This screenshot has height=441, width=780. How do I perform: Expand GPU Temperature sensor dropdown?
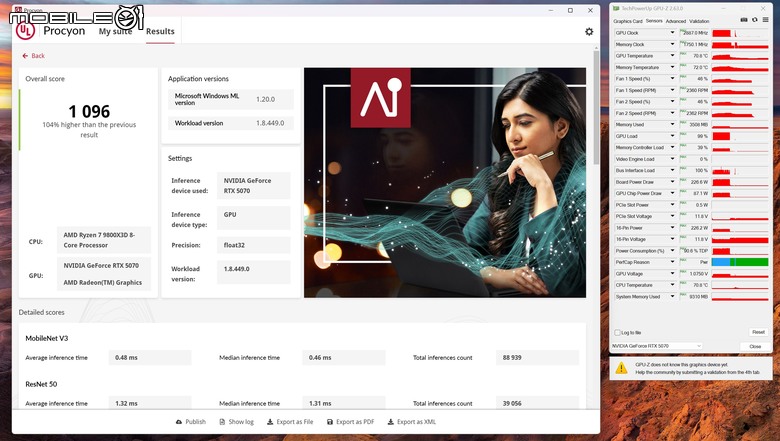point(672,56)
